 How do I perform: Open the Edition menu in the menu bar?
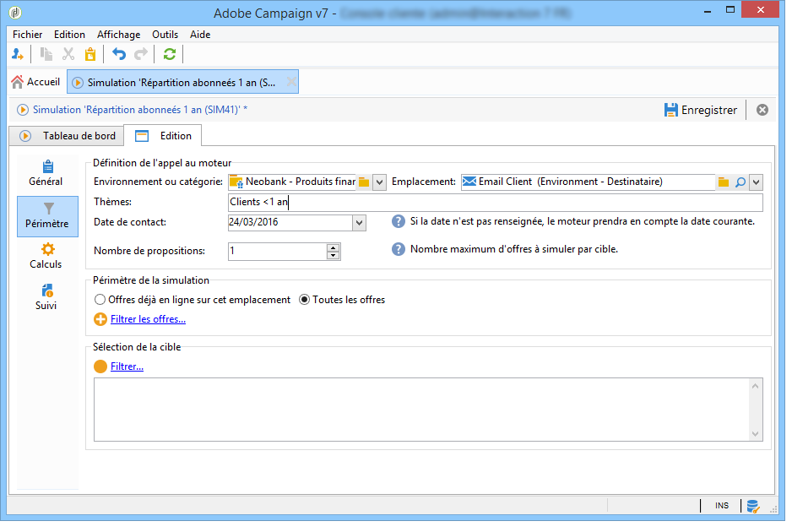pyautogui.click(x=70, y=35)
